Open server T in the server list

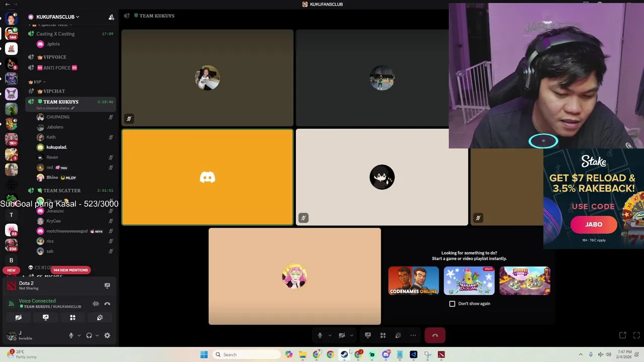11,215
